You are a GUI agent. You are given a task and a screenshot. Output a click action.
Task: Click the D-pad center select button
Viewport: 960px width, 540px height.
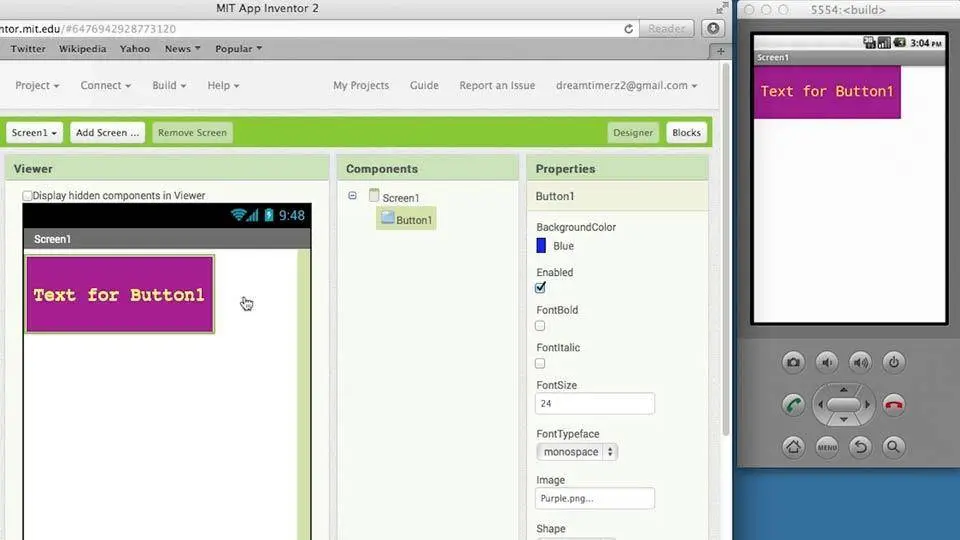click(x=844, y=405)
